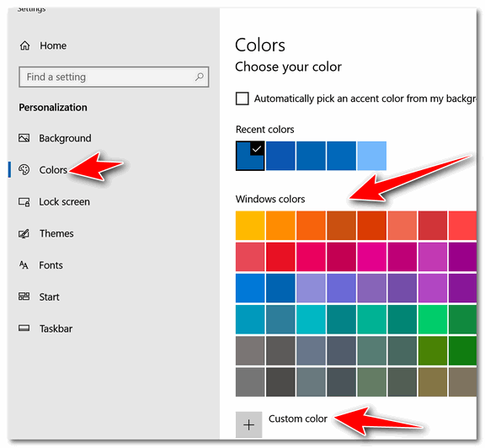The width and height of the screenshot is (485, 448).
Task: Focus the Find a setting search box
Action: pos(114,77)
